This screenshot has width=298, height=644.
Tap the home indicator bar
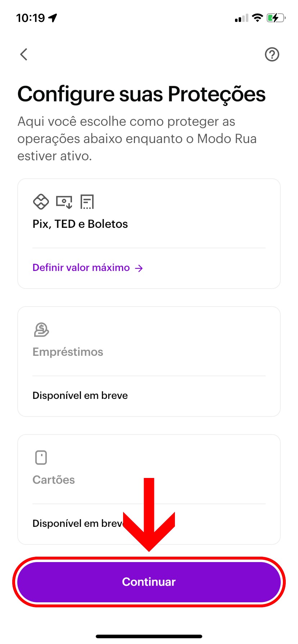pyautogui.click(x=149, y=636)
